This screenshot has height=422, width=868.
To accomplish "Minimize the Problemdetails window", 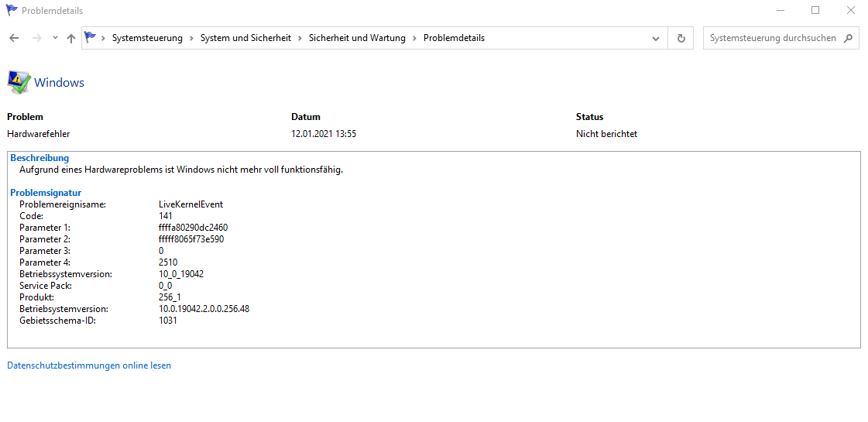I will pos(781,10).
